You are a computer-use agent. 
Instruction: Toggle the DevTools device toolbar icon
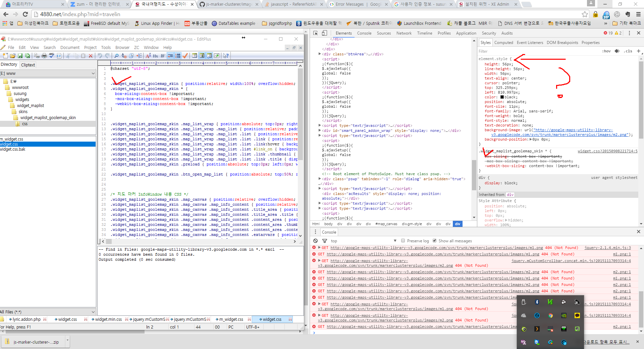point(324,33)
